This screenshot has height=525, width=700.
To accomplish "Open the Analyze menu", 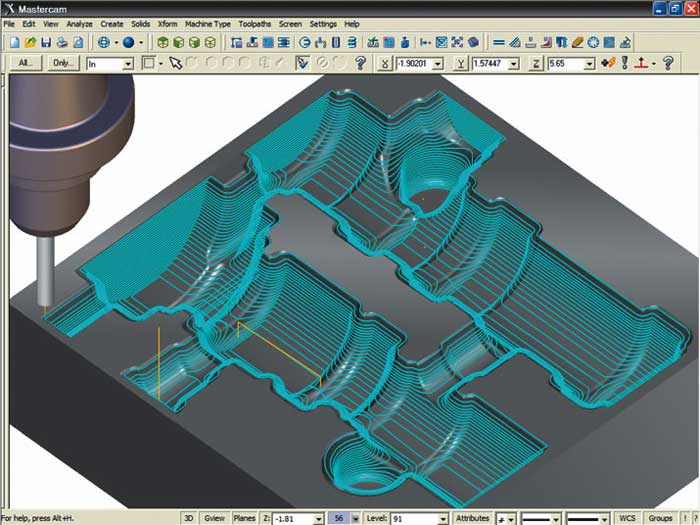I will pos(79,24).
